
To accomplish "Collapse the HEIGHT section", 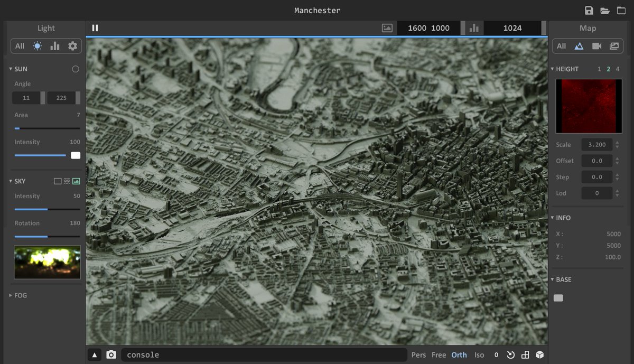I will coord(564,69).
